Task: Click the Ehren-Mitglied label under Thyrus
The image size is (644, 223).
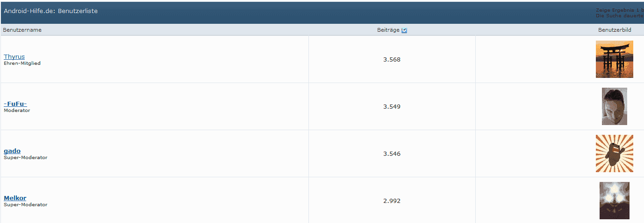Action: pos(22,63)
